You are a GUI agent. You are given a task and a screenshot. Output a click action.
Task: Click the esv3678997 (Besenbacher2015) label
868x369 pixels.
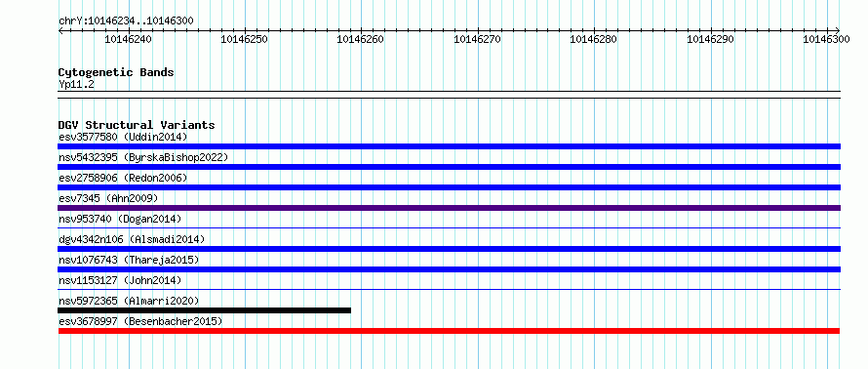tap(140, 321)
